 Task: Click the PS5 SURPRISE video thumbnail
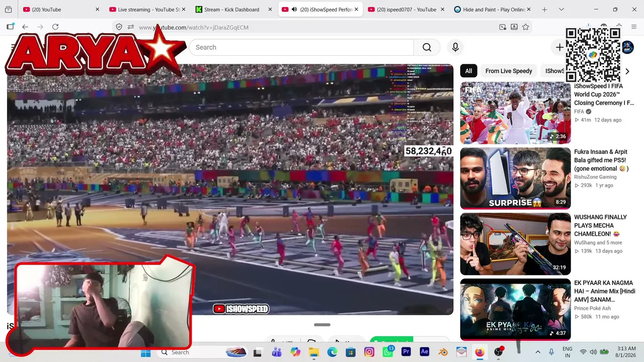515,178
